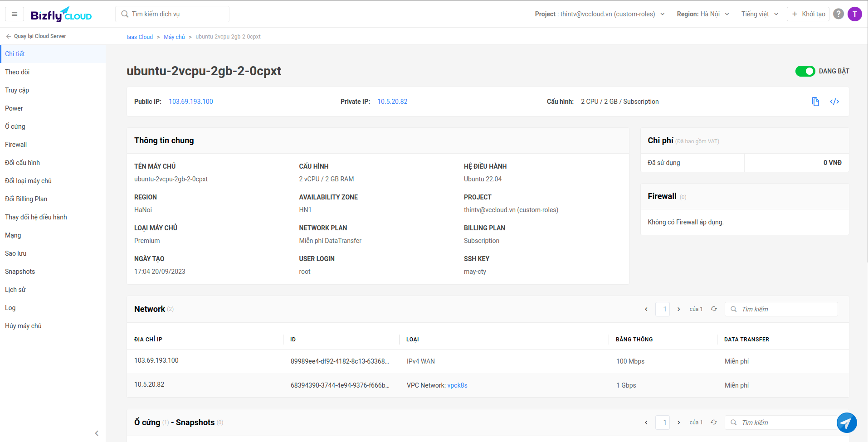Open the Firewall sidebar menu item

click(x=16, y=145)
